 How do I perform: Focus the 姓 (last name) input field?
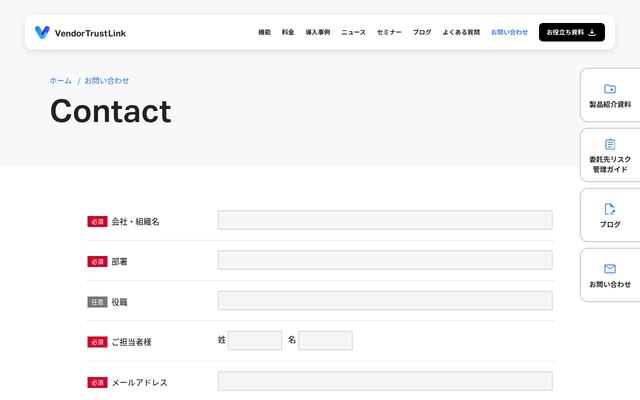pyautogui.click(x=255, y=340)
